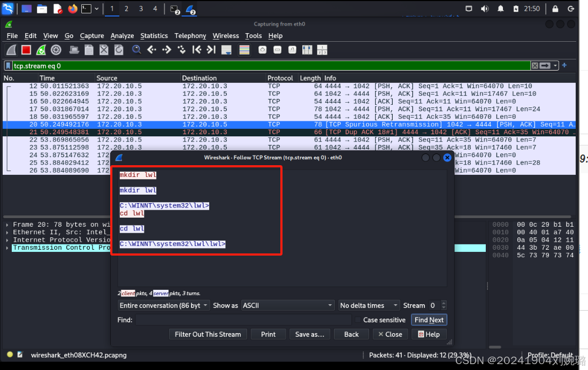The image size is (588, 370).
Task: Zoom in on the main window text
Action: 263,50
